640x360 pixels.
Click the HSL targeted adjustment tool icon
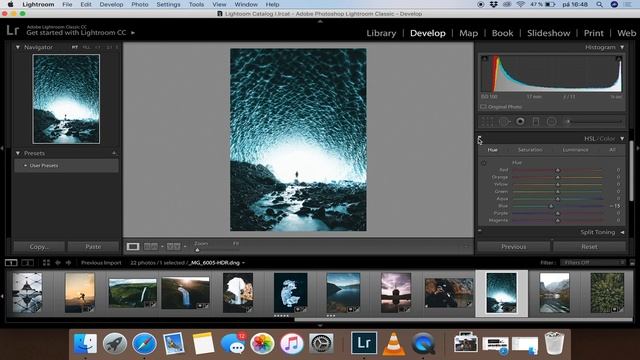pyautogui.click(x=484, y=163)
